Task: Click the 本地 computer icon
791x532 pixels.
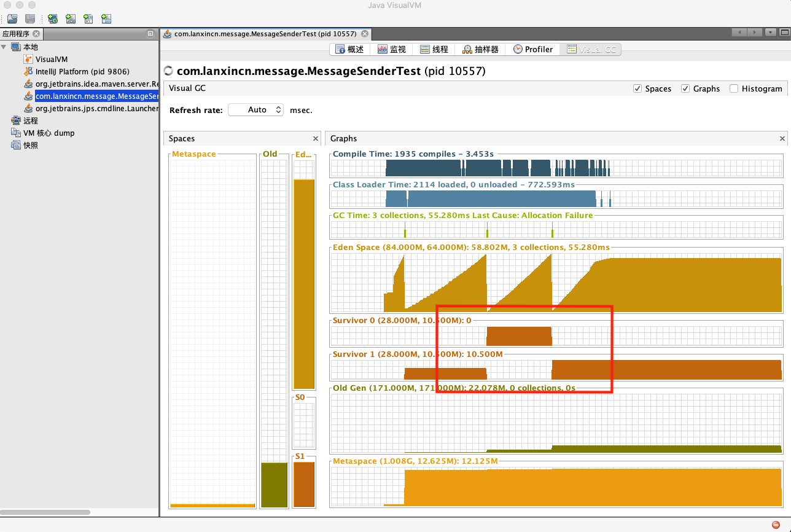Action: (15, 47)
